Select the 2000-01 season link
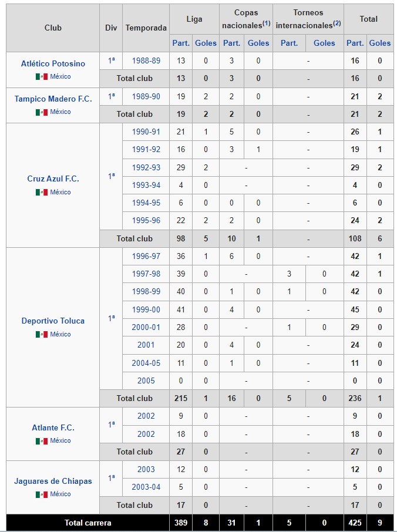This screenshot has width=397, height=532. point(146,328)
